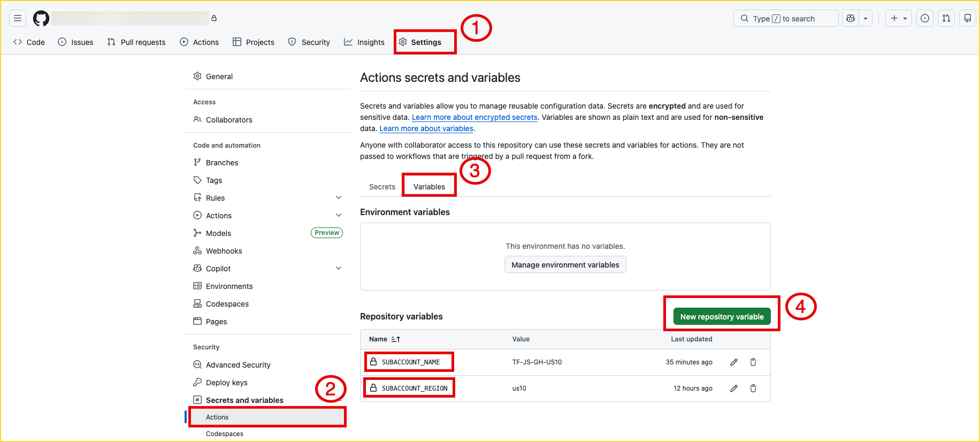Open Models settings with Preview badge
The height and width of the screenshot is (442, 980).
point(268,233)
